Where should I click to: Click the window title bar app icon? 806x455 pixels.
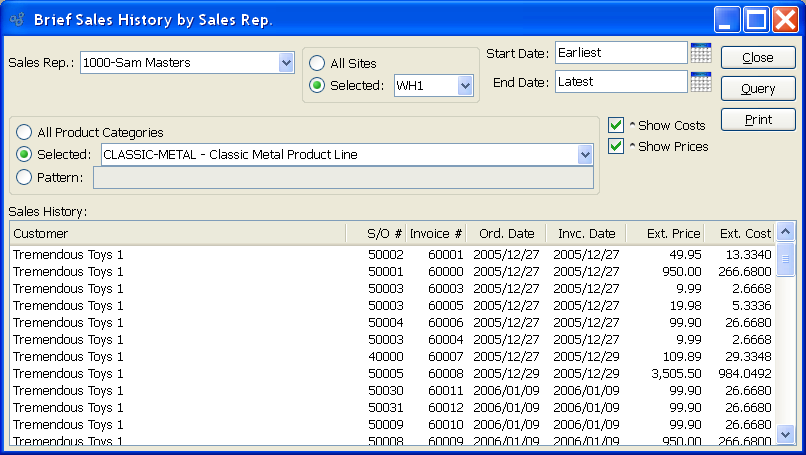pos(17,19)
